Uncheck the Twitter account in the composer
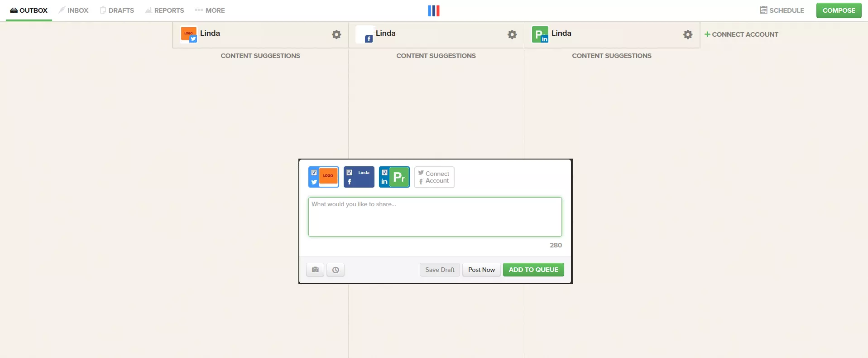This screenshot has width=868, height=358. 314,173
